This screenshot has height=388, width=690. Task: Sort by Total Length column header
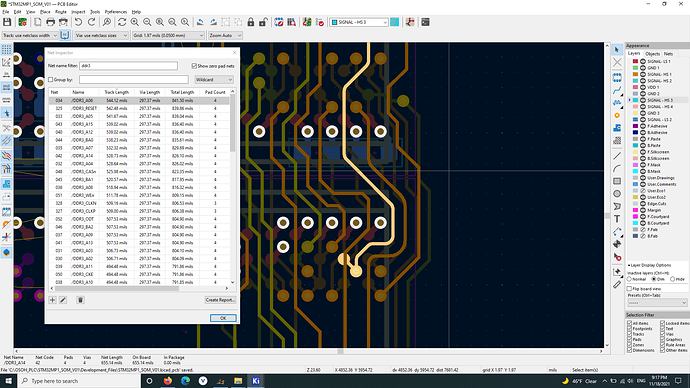tap(182, 92)
